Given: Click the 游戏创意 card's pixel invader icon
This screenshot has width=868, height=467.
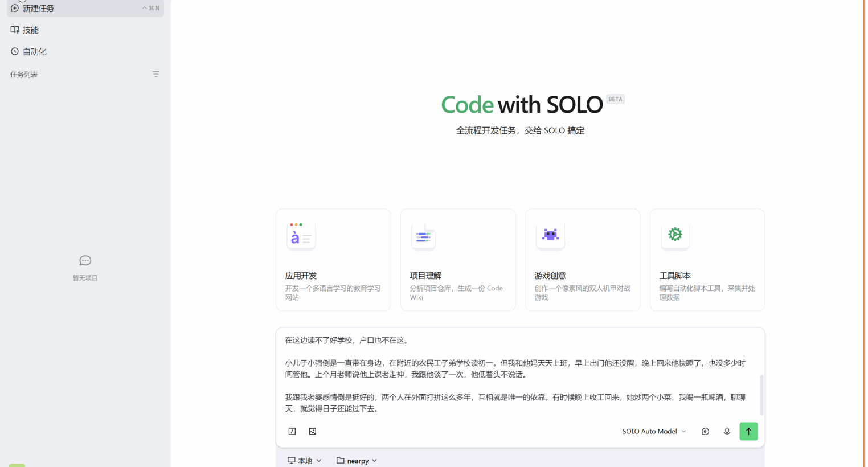Looking at the screenshot, I should (x=550, y=235).
